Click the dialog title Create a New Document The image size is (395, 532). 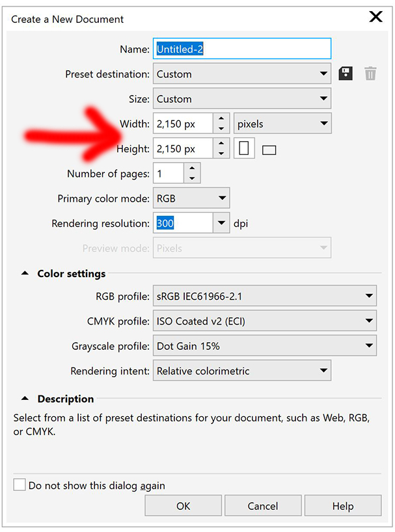67,20
